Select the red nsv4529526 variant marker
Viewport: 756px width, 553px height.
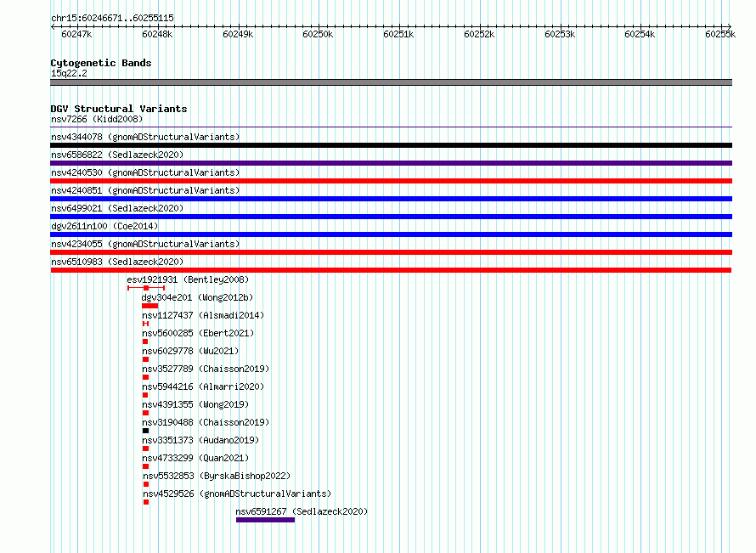point(146,502)
